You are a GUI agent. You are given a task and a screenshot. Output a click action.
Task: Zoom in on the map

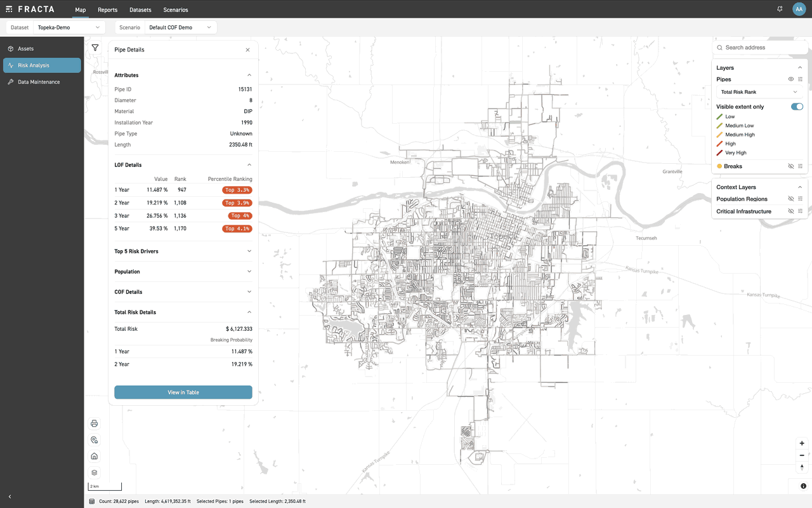(802, 443)
